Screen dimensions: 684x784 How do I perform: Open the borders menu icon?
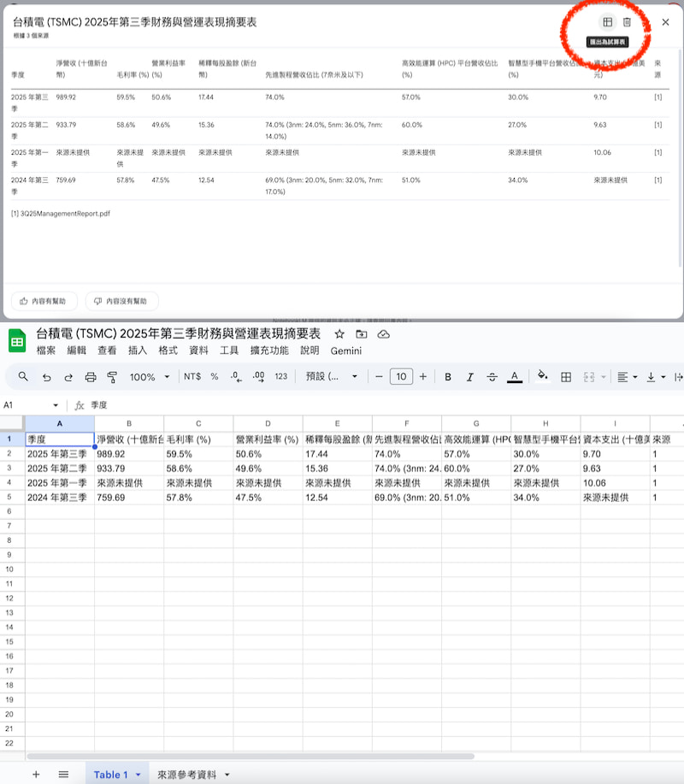pos(567,377)
